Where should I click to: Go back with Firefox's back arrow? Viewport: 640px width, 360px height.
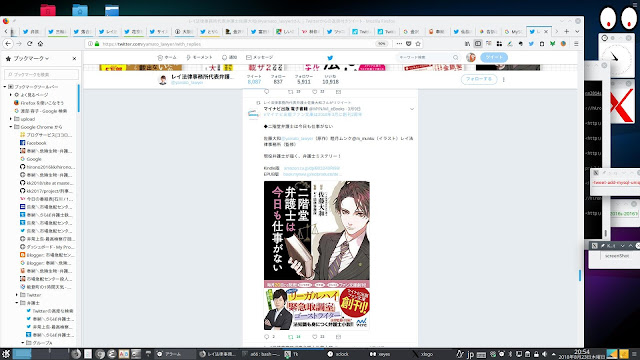coord(8,44)
